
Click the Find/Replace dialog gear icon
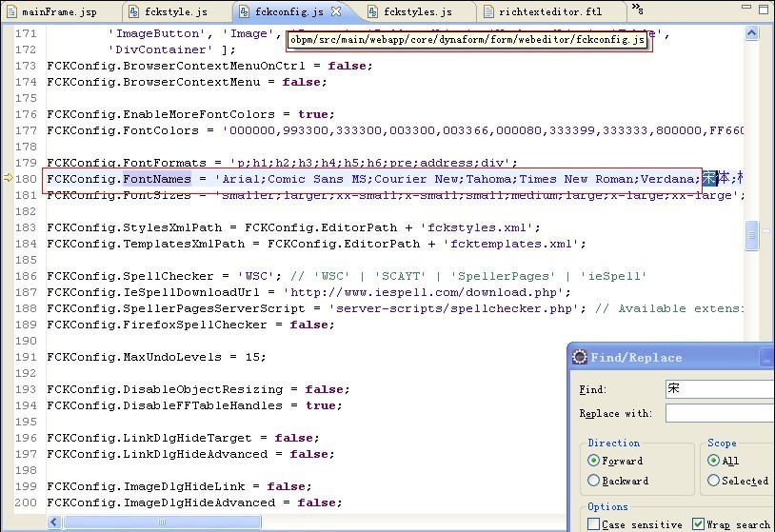pos(580,357)
